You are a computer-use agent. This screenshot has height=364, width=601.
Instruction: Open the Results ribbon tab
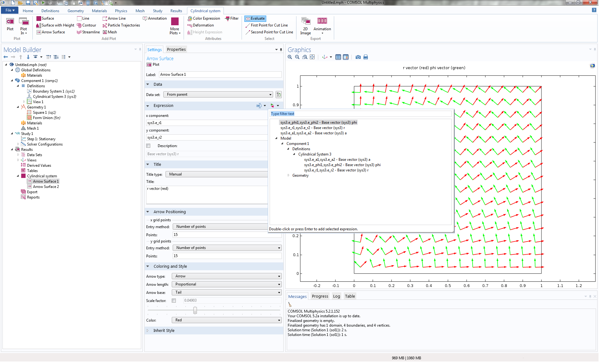176,11
